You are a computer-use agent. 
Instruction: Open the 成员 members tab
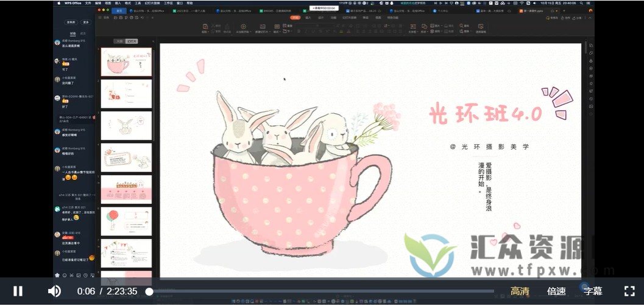point(83,33)
